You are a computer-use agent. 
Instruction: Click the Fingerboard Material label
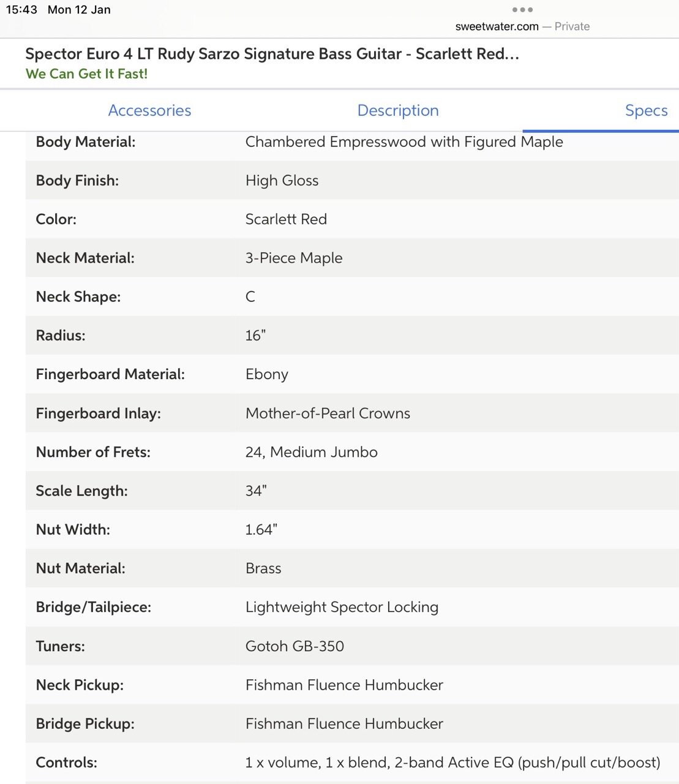[110, 374]
